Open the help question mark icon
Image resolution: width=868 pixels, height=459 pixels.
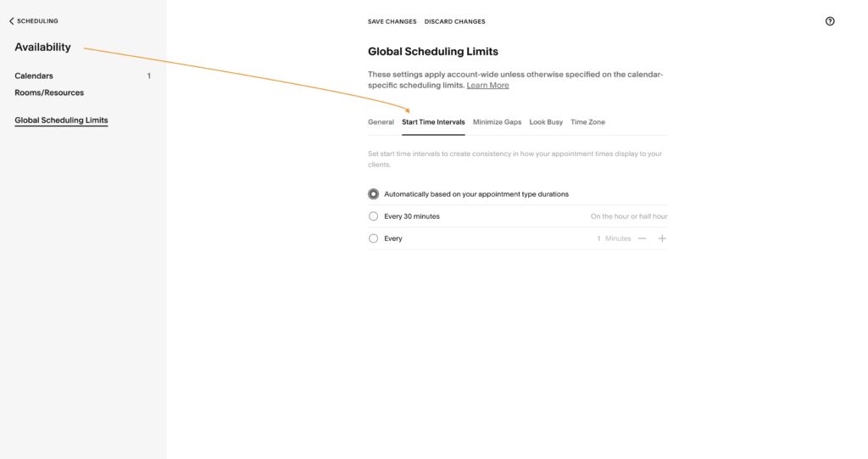(x=830, y=21)
